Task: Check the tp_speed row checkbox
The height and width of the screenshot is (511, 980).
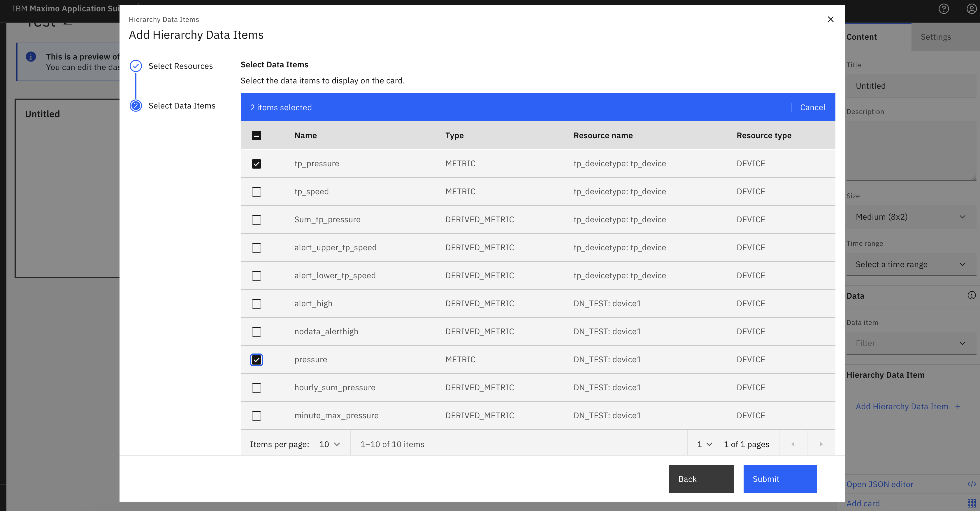Action: (257, 192)
